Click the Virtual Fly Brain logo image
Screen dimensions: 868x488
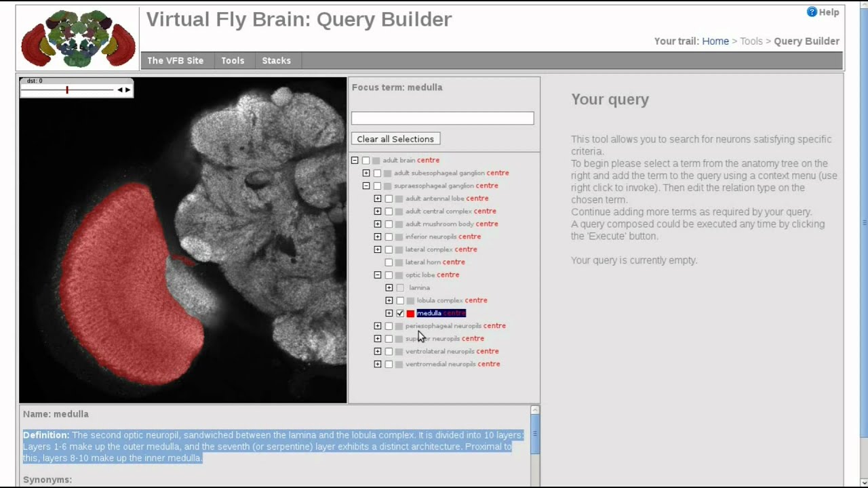click(78, 38)
